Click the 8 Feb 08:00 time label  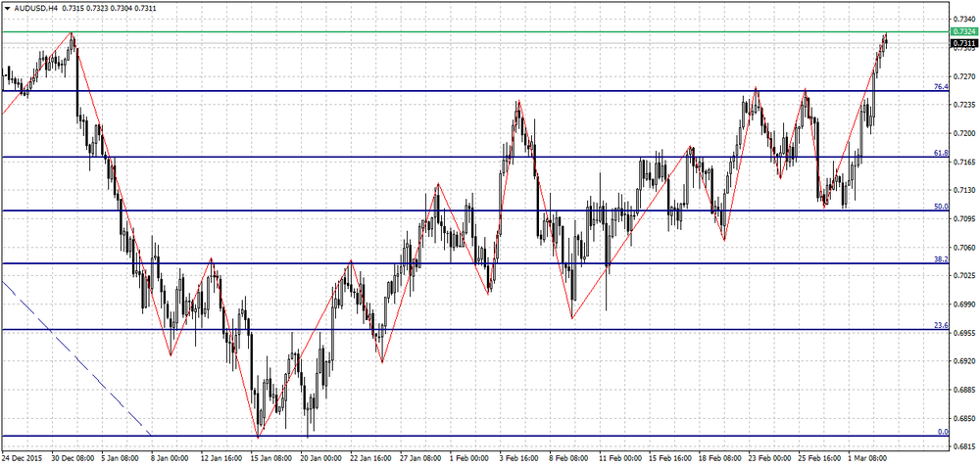pos(570,458)
